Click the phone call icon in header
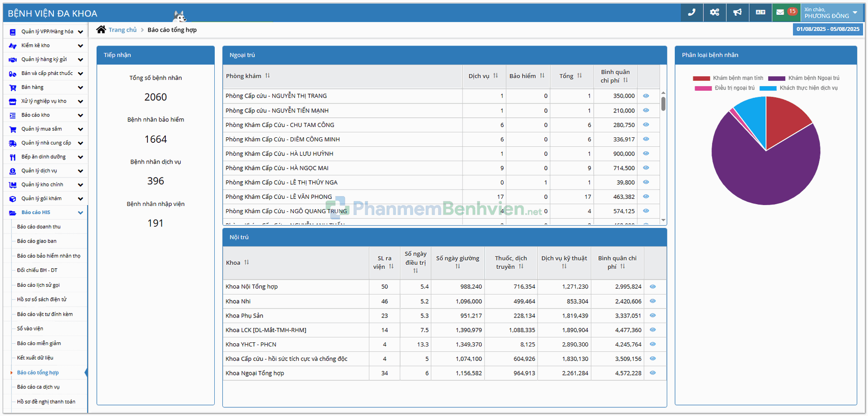This screenshot has width=868, height=416. pyautogui.click(x=692, y=12)
